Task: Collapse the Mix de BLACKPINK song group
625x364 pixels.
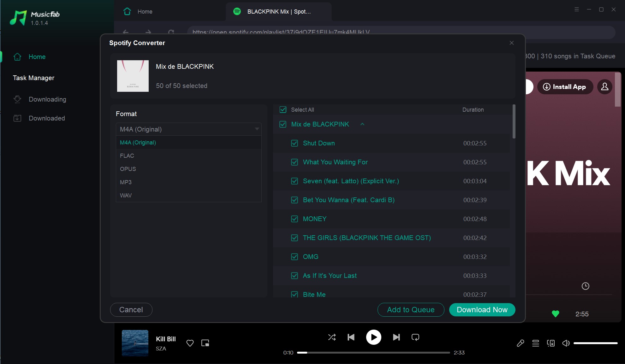Action: click(x=362, y=124)
